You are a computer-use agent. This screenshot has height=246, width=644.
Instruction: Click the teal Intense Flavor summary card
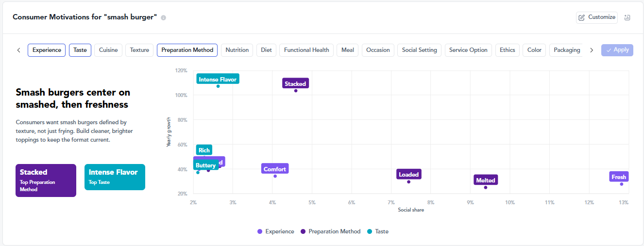click(115, 177)
